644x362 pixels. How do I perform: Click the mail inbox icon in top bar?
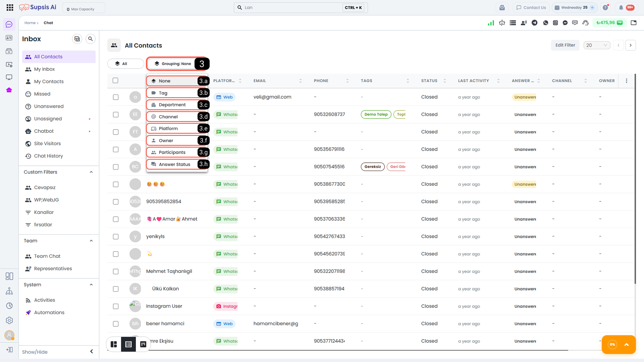click(x=502, y=8)
